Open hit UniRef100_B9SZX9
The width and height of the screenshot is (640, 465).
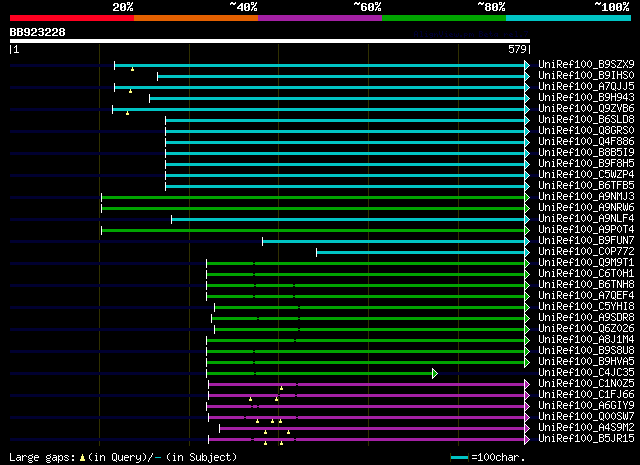click(586, 65)
